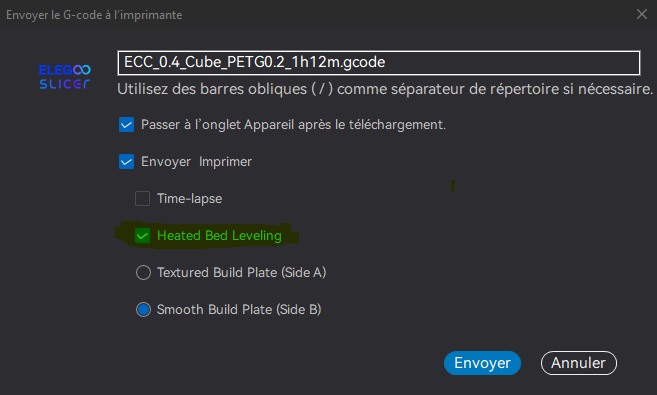
Task: Close the G-code send dialog
Action: pyautogui.click(x=641, y=14)
